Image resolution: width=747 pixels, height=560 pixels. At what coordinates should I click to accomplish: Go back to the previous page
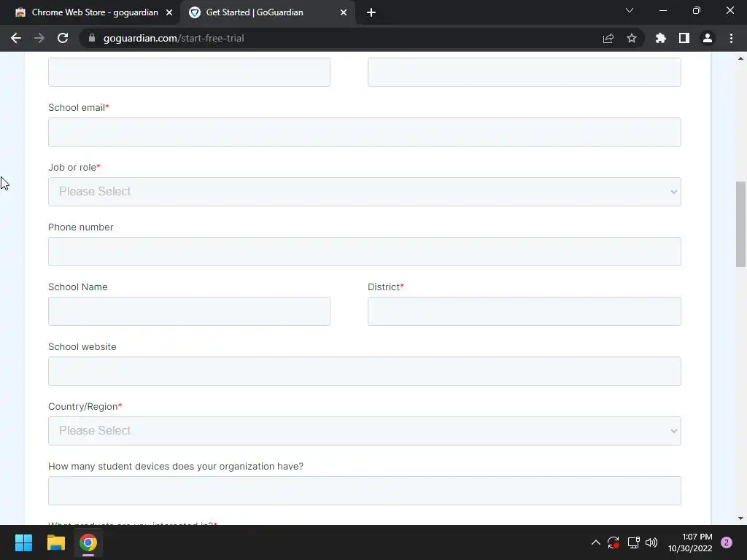click(16, 38)
